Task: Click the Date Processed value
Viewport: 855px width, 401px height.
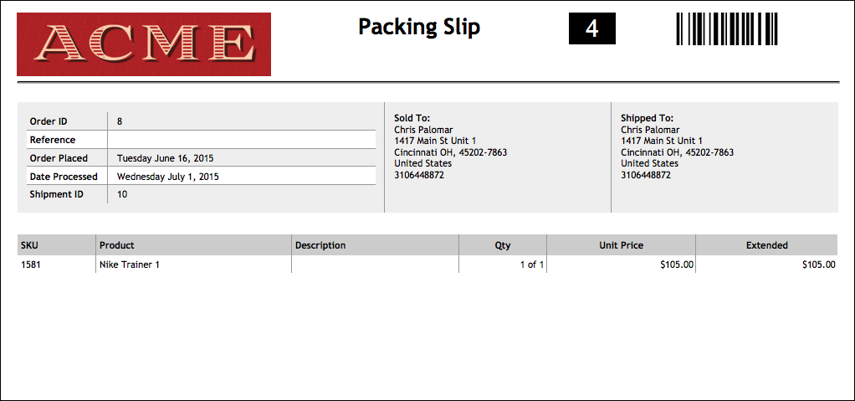Action: tap(168, 177)
